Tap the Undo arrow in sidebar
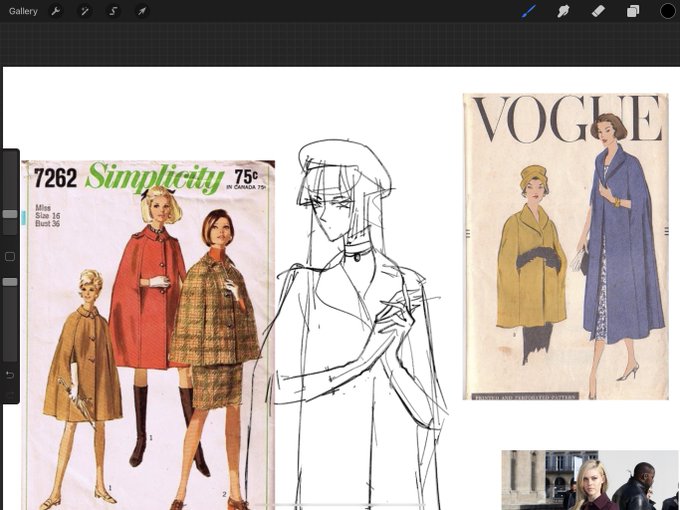680x510 pixels. [10, 375]
